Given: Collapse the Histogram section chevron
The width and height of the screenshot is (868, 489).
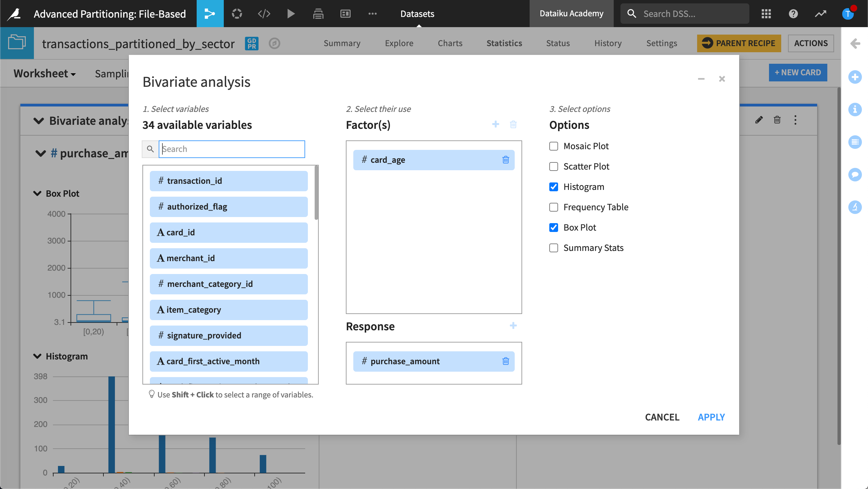Looking at the screenshot, I should click(x=37, y=356).
